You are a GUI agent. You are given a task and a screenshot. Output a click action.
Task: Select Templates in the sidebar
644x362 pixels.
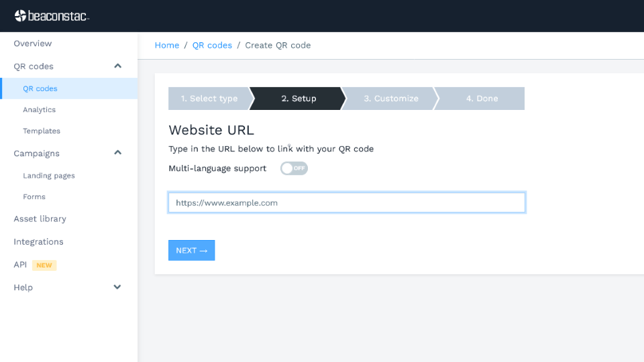pos(42,131)
